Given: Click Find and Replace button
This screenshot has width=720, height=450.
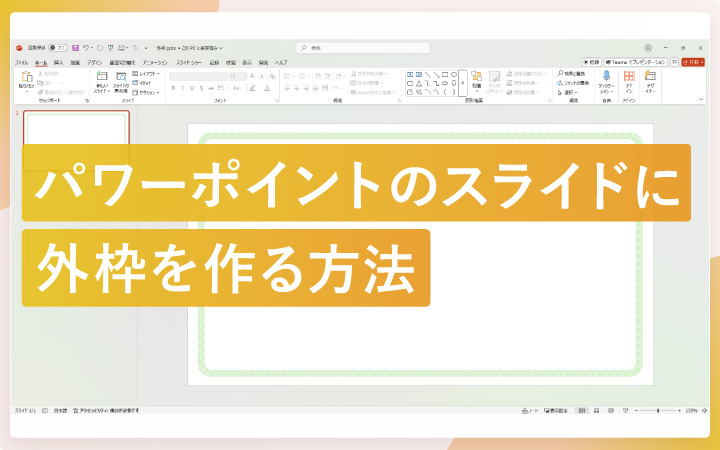Looking at the screenshot, I should pyautogui.click(x=571, y=73).
